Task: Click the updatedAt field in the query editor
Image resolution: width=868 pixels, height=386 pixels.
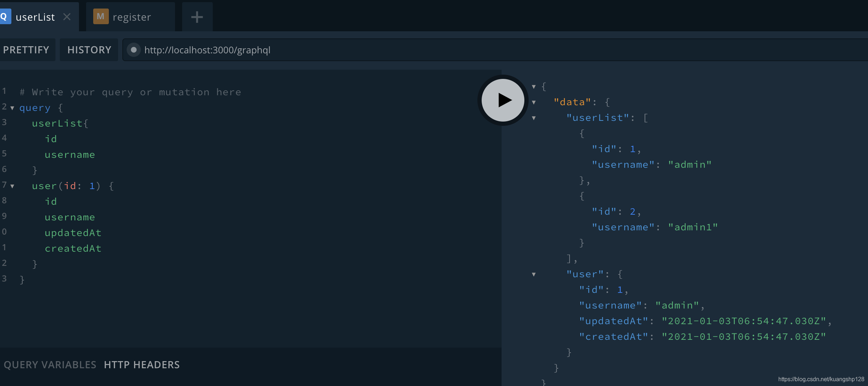Action: tap(73, 233)
